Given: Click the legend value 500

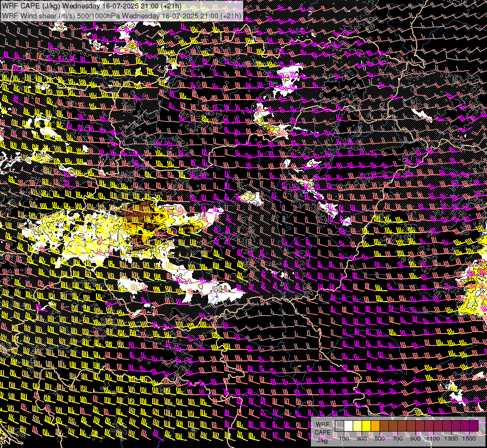Looking at the screenshot, I should 380,439.
